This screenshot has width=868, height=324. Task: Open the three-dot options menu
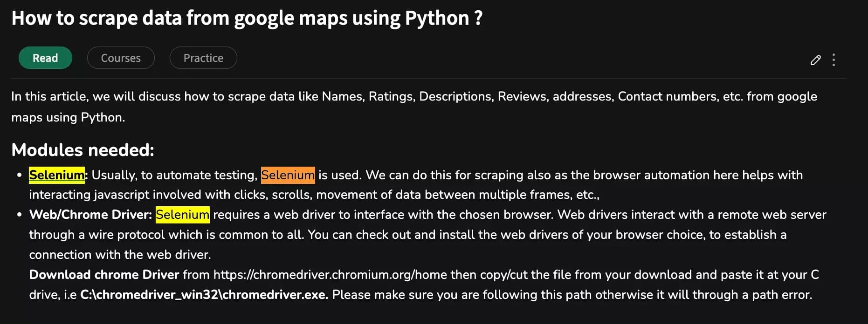click(834, 60)
